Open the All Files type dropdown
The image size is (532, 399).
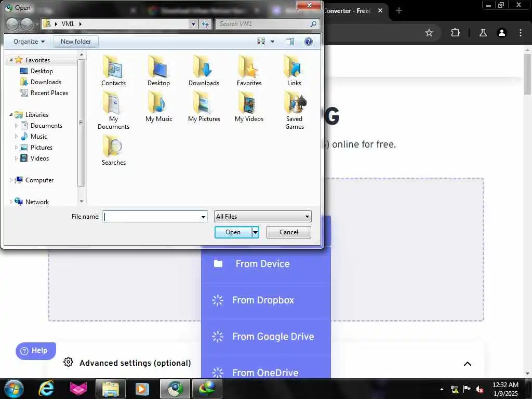pyautogui.click(x=262, y=217)
